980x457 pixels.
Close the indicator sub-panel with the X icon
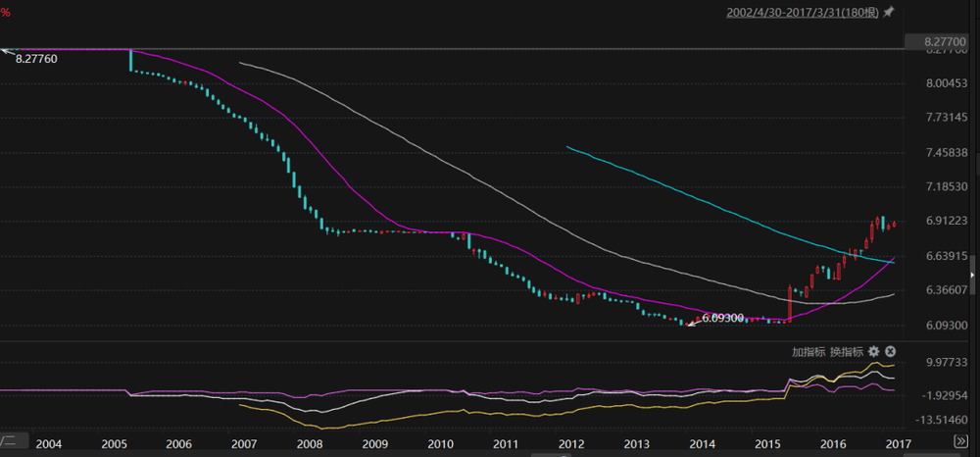(x=890, y=351)
